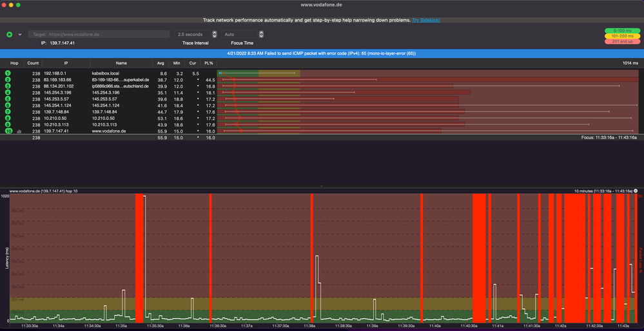Click the latency marker on hop 10's graph
644x331 pixels.
pyautogui.click(x=241, y=131)
